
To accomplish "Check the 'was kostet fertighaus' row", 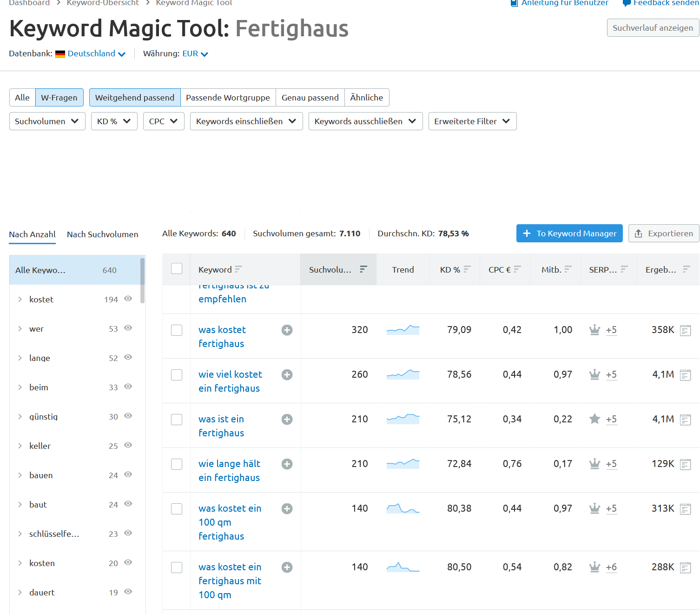I will coord(177,330).
